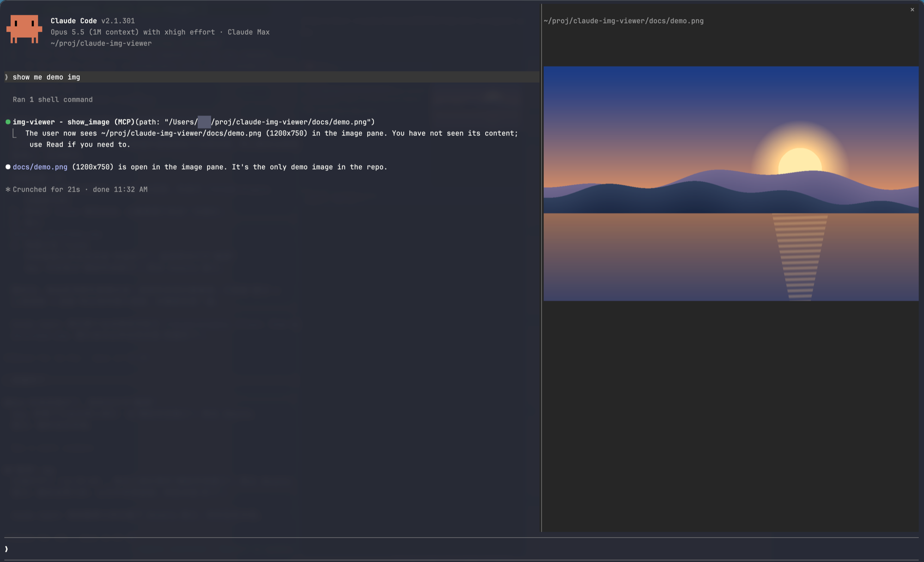This screenshot has width=924, height=562.
Task: Select the 'show me demo img' prompt line
Action: 272,77
